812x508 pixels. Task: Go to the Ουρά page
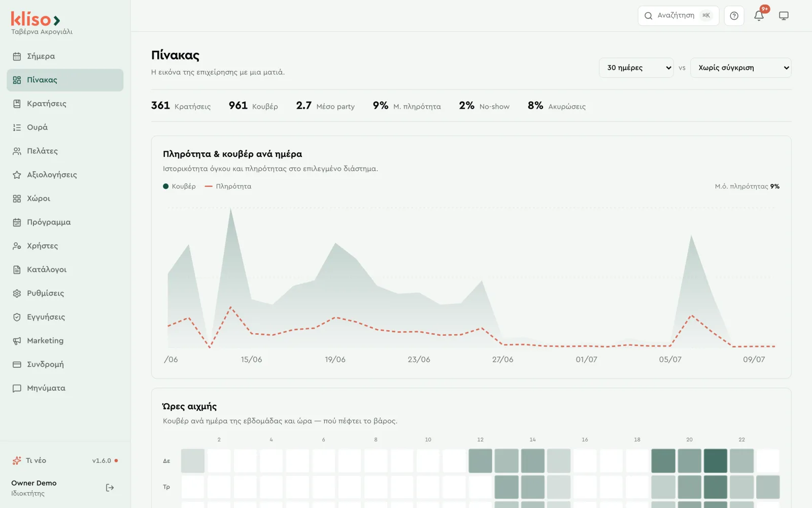point(65,128)
